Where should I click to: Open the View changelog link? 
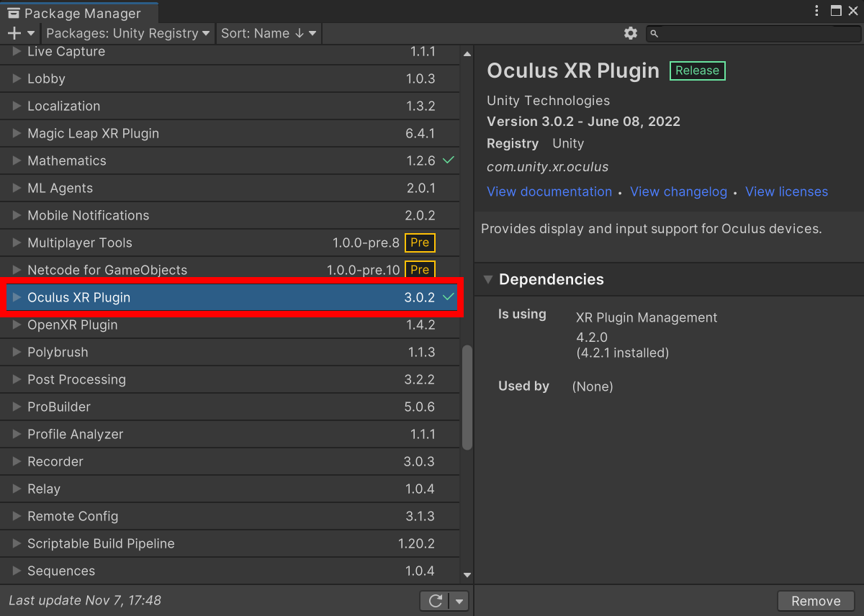pos(678,191)
